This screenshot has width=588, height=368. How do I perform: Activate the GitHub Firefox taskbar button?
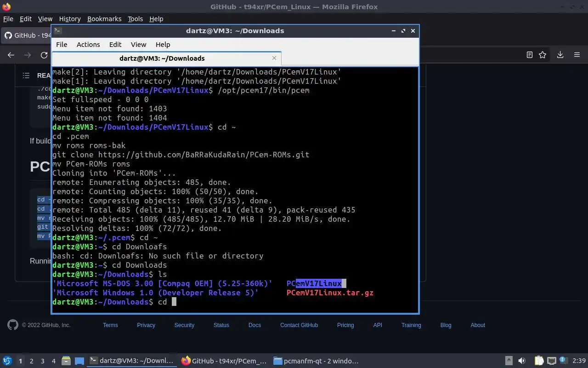[224, 361]
